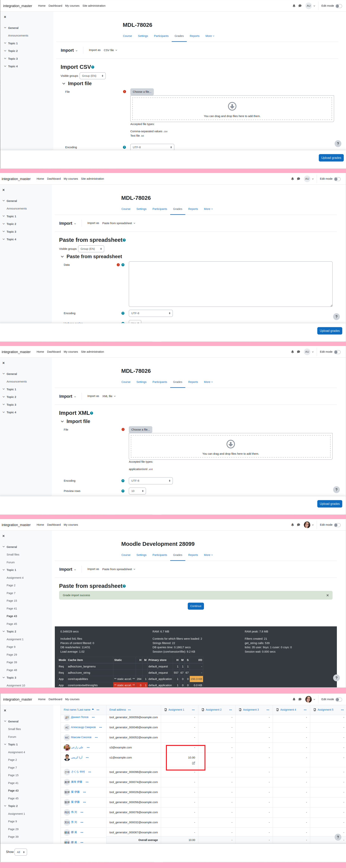Click download arrow icon in XML drop area
The height and width of the screenshot is (868, 346).
[231, 444]
